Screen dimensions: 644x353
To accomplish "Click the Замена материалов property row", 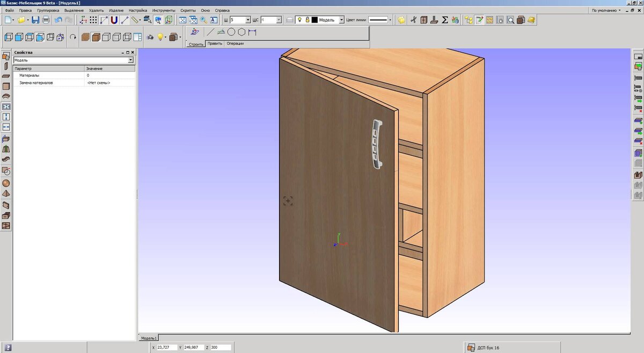I will point(74,83).
